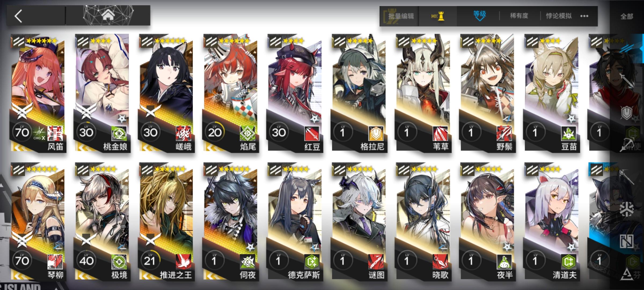Select the Defender class filter icon
The height and width of the screenshot is (290, 644).
point(626,112)
